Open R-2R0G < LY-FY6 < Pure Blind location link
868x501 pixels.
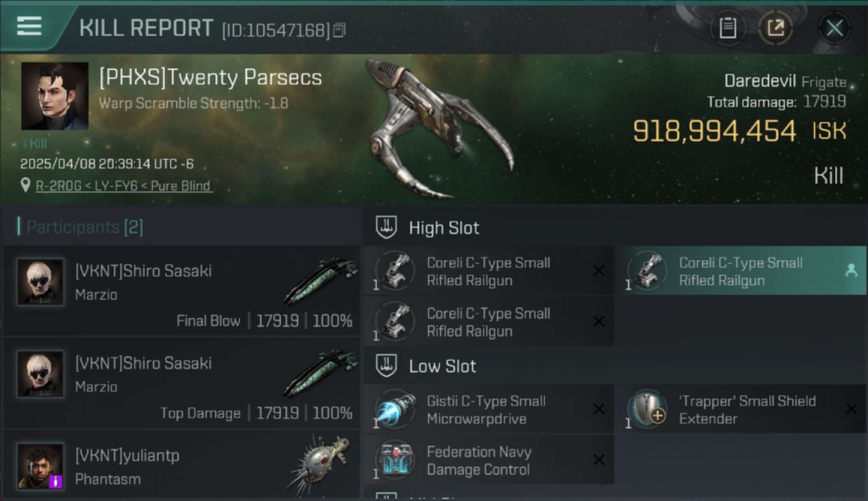click(x=123, y=186)
